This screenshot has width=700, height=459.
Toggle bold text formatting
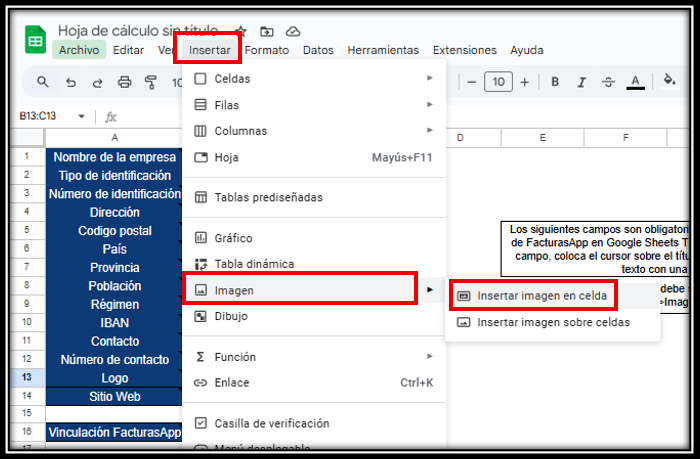tap(556, 82)
